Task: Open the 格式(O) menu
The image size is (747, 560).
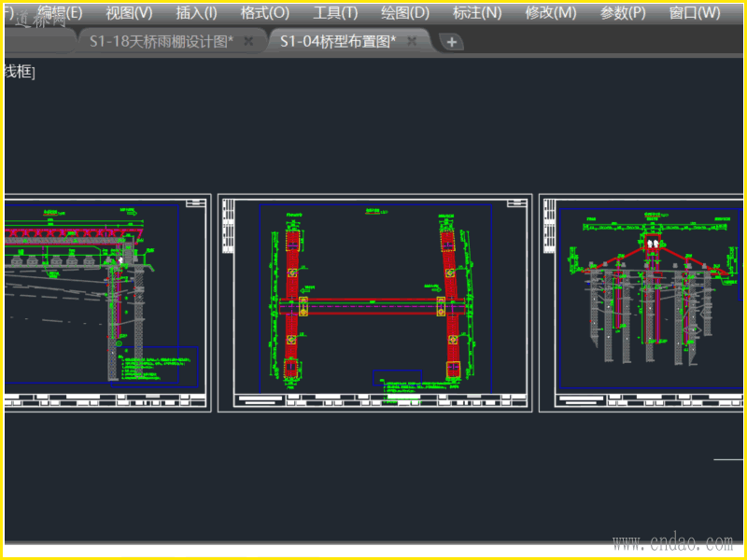Action: (265, 13)
